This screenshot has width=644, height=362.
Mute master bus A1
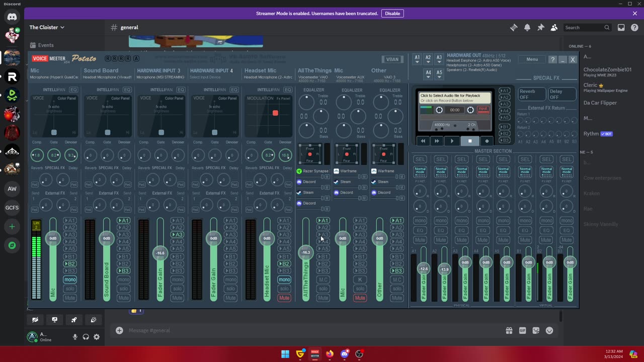pyautogui.click(x=420, y=240)
